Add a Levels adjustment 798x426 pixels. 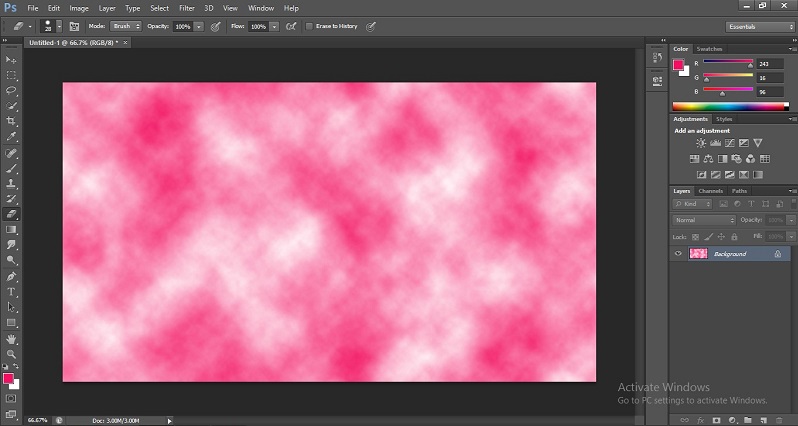click(x=715, y=143)
